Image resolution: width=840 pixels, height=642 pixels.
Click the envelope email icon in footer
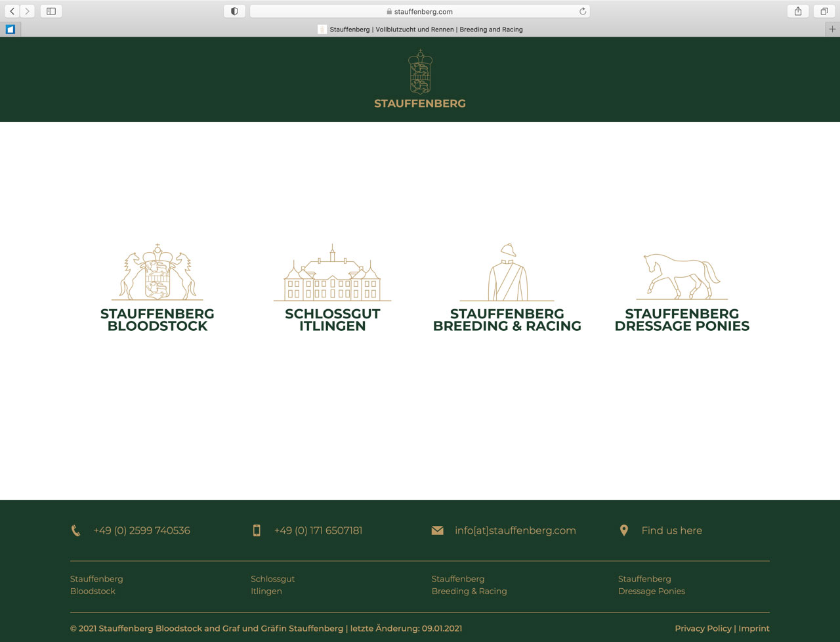pos(437,530)
